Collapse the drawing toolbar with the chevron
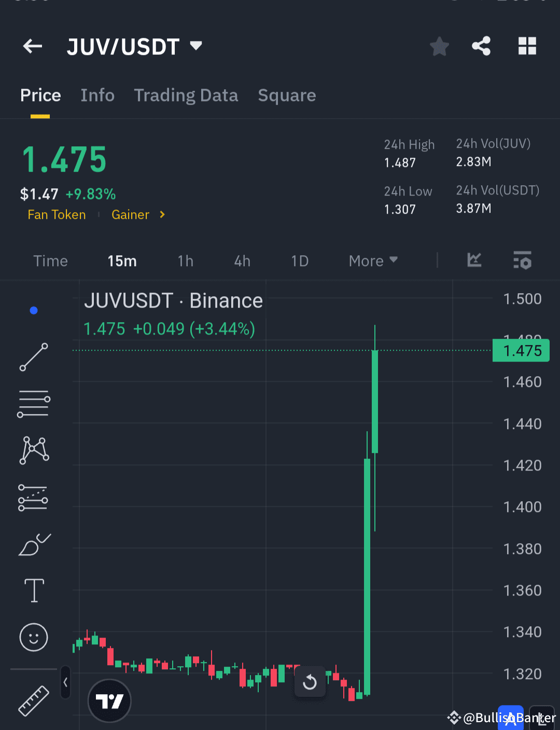This screenshot has width=560, height=730. 65,683
